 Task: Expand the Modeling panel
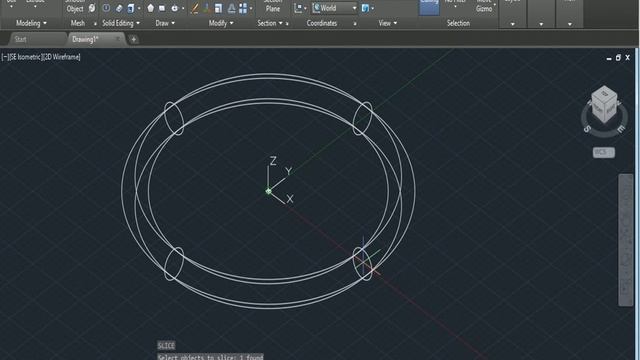point(31,23)
